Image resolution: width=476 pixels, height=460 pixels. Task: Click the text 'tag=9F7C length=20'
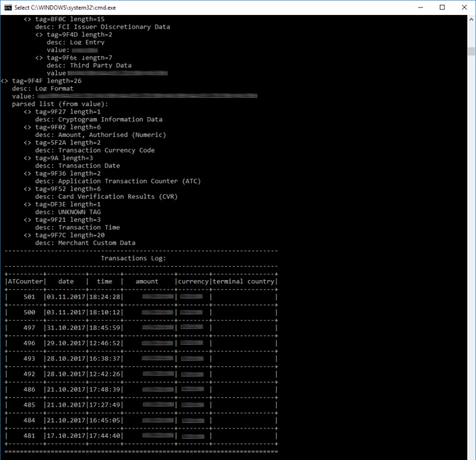coord(70,236)
